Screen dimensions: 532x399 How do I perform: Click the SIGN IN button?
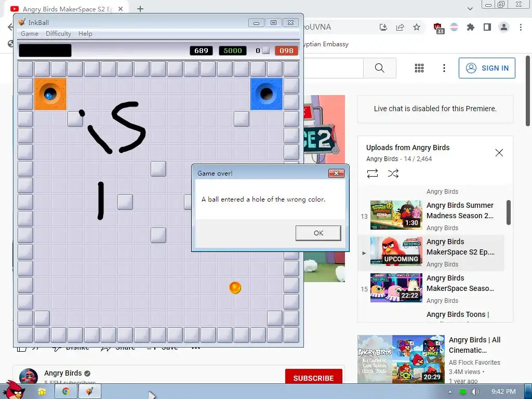coord(487,68)
